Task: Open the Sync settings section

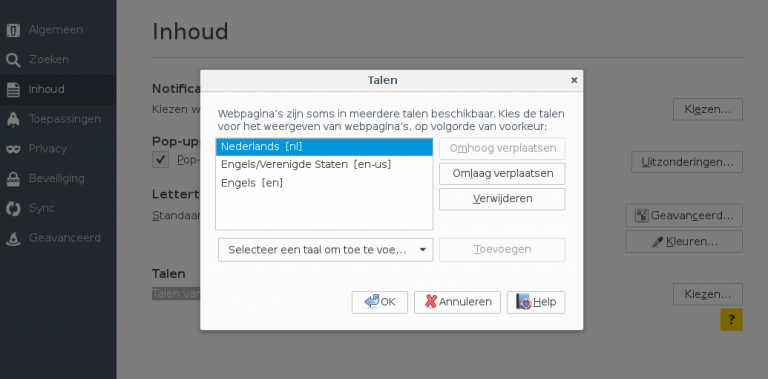Action: coord(58,209)
